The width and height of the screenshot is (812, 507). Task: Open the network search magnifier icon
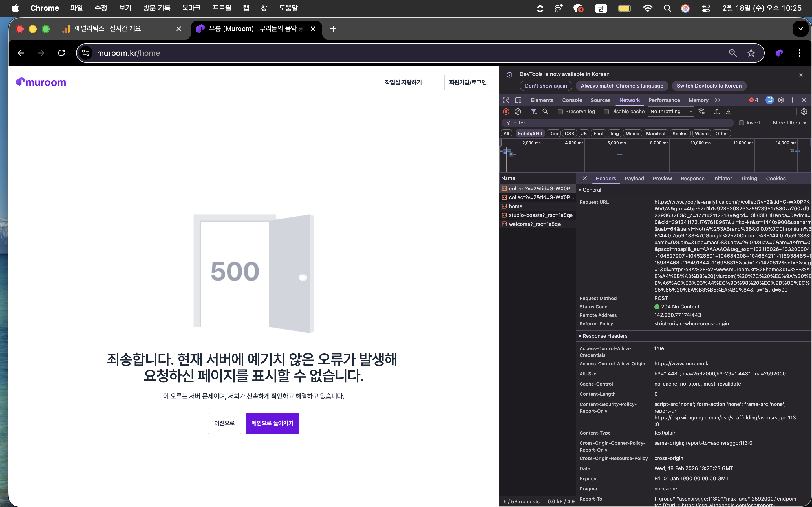point(545,111)
